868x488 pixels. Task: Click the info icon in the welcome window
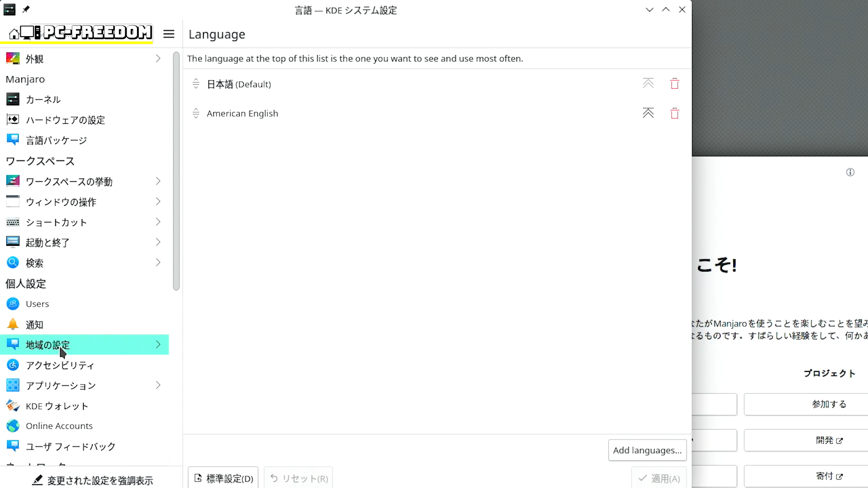click(850, 172)
